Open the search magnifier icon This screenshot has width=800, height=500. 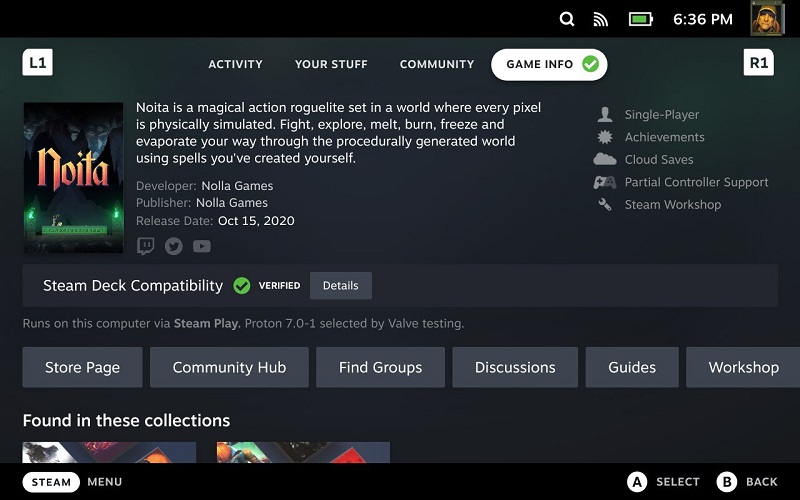pos(567,19)
